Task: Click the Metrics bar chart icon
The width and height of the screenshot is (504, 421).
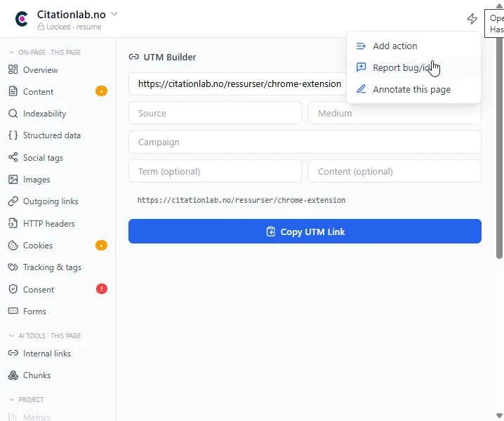Action: pos(13,417)
